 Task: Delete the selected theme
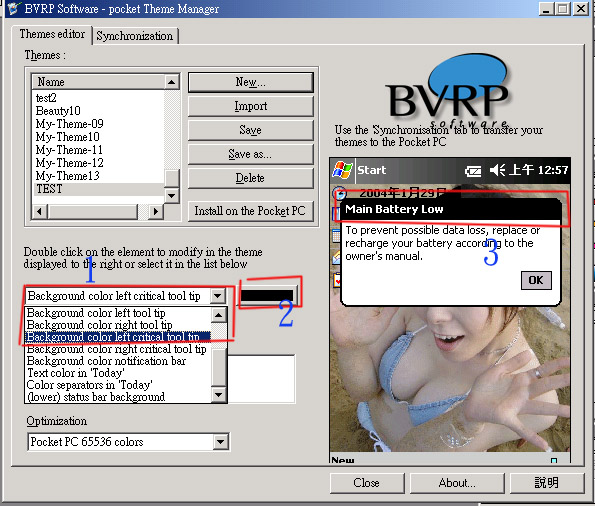click(250, 178)
